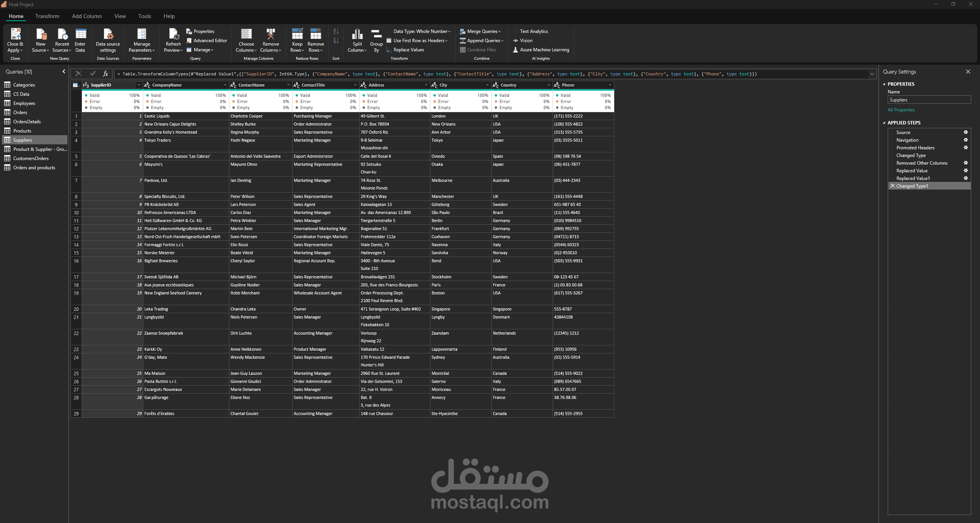The image size is (980, 523).
Task: Sort ascending with the A-Z icon
Action: [x=336, y=31]
